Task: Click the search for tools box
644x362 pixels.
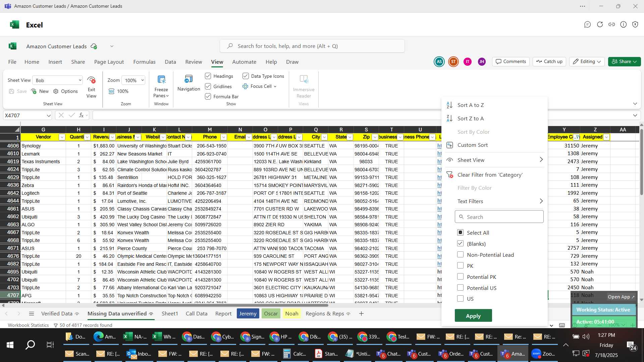Action: (312, 46)
